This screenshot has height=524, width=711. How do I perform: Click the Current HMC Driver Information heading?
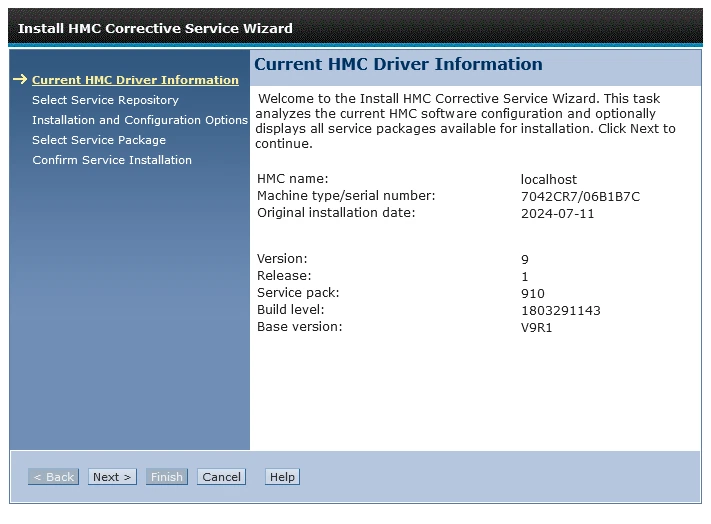click(398, 65)
